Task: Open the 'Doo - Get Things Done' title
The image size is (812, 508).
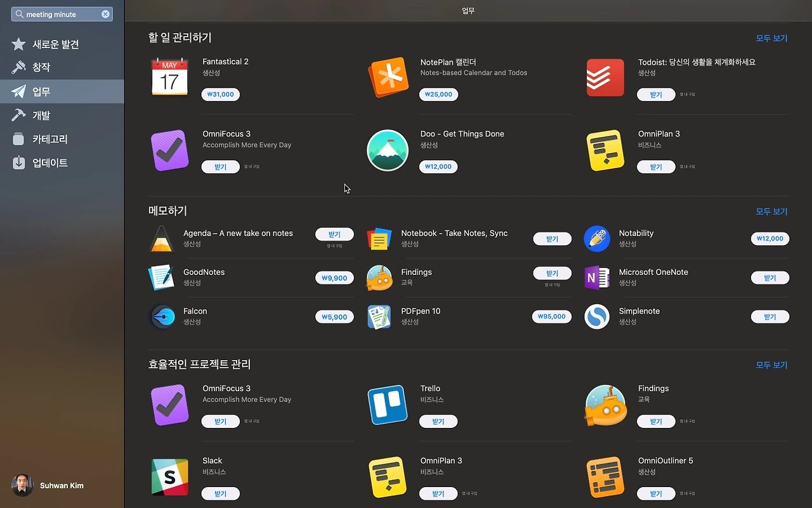Action: point(462,134)
